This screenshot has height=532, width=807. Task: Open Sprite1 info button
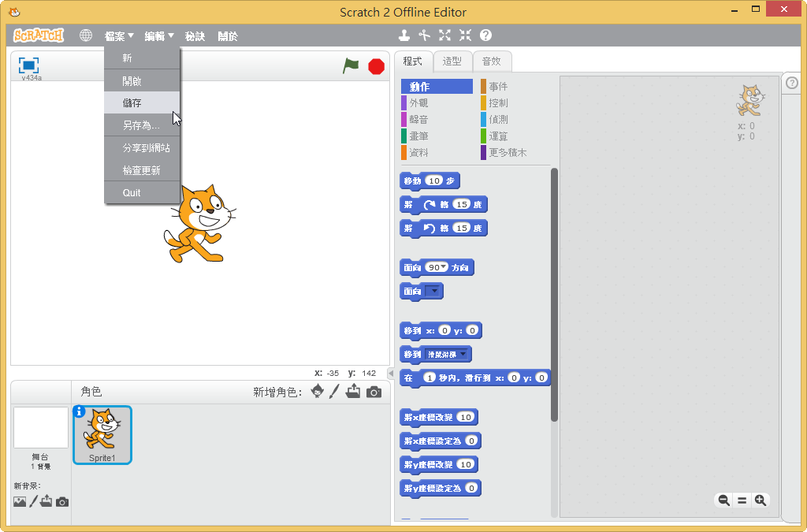[79, 411]
